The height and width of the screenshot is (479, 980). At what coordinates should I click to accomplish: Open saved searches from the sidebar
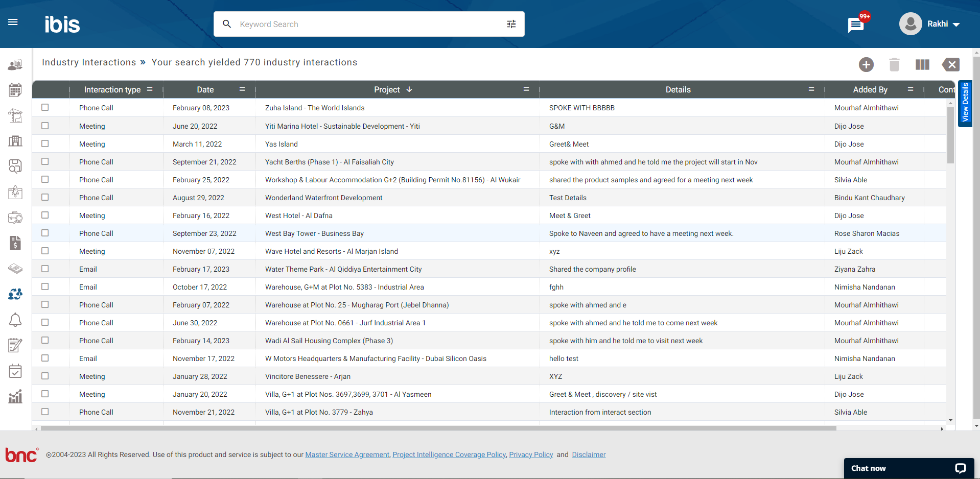pyautogui.click(x=15, y=166)
